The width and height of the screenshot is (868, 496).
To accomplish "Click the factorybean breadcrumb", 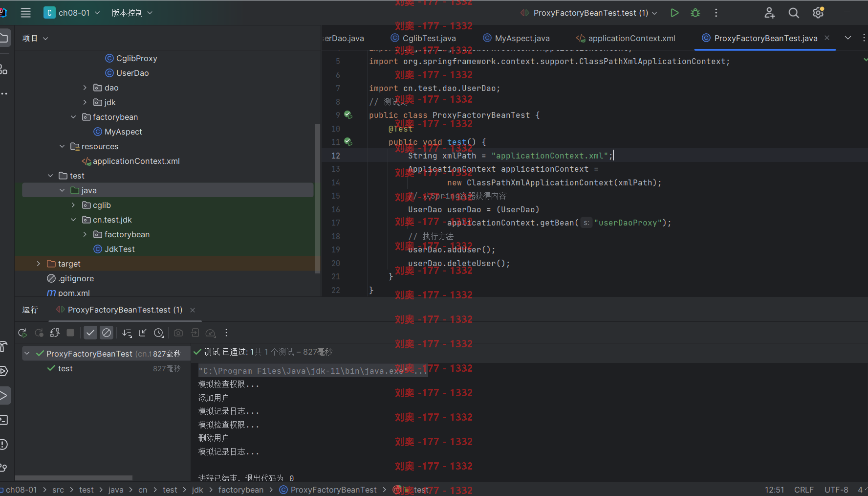I will pyautogui.click(x=241, y=490).
